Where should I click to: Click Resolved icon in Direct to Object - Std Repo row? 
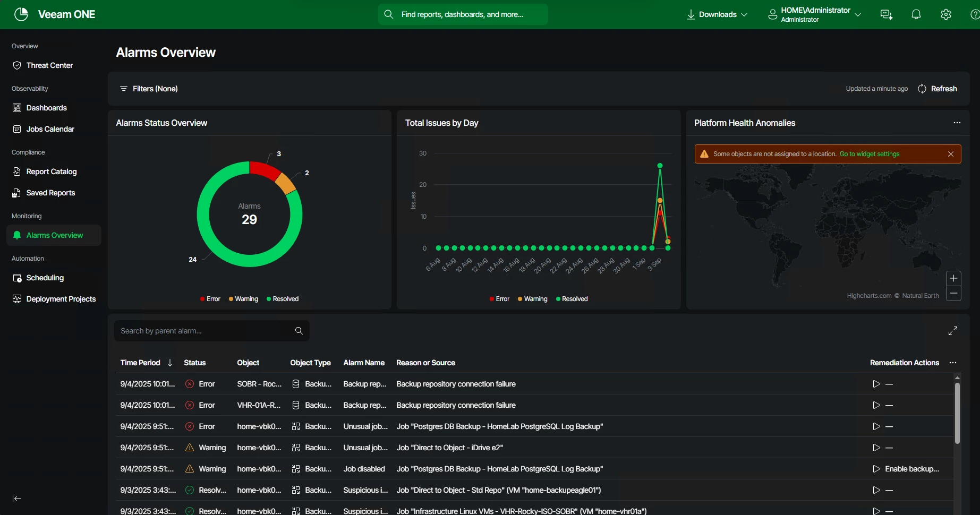coord(190,490)
